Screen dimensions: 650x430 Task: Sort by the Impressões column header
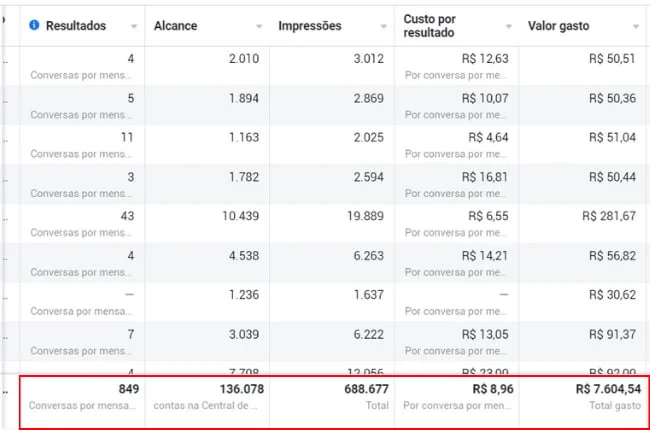pyautogui.click(x=309, y=26)
